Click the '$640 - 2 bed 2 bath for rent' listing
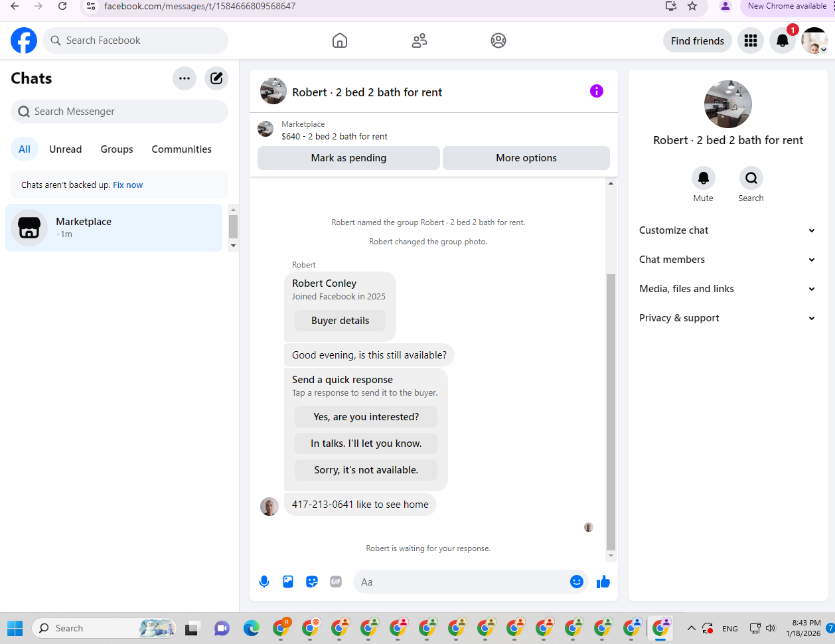Viewport: 835px width, 644px height. coord(335,136)
